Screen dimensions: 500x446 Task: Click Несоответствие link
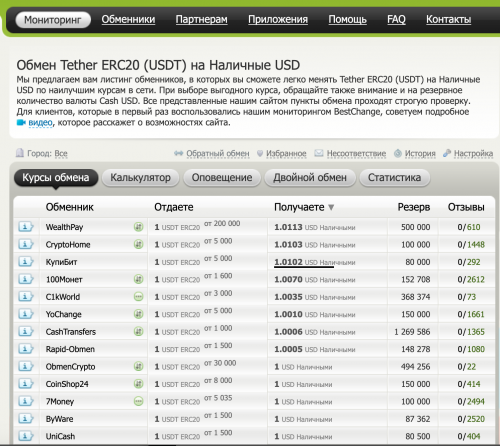[356, 153]
